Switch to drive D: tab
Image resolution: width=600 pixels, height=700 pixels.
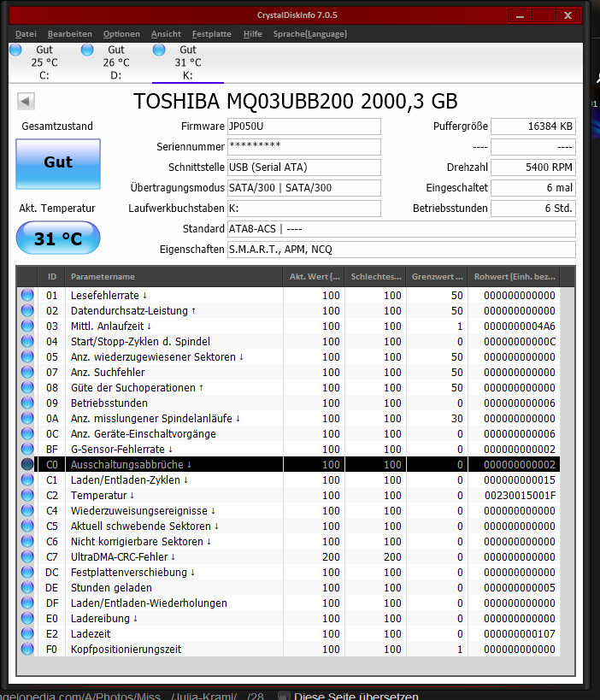pos(116,62)
